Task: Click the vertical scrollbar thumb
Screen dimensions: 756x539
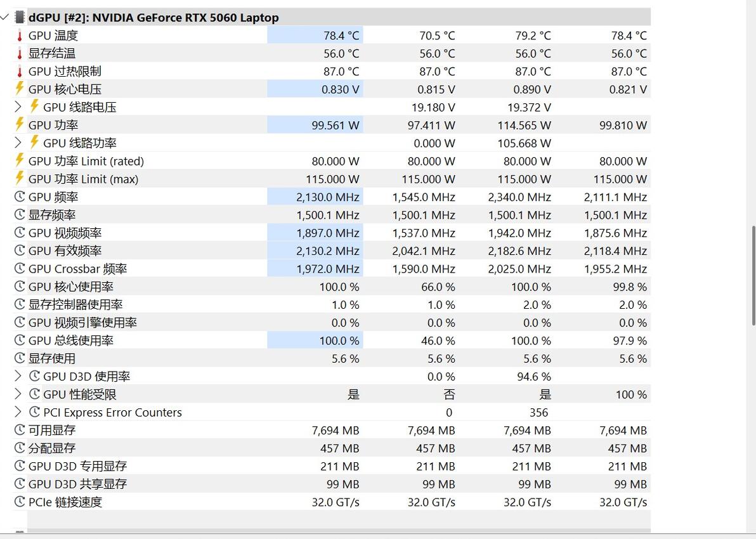Action: point(753,275)
